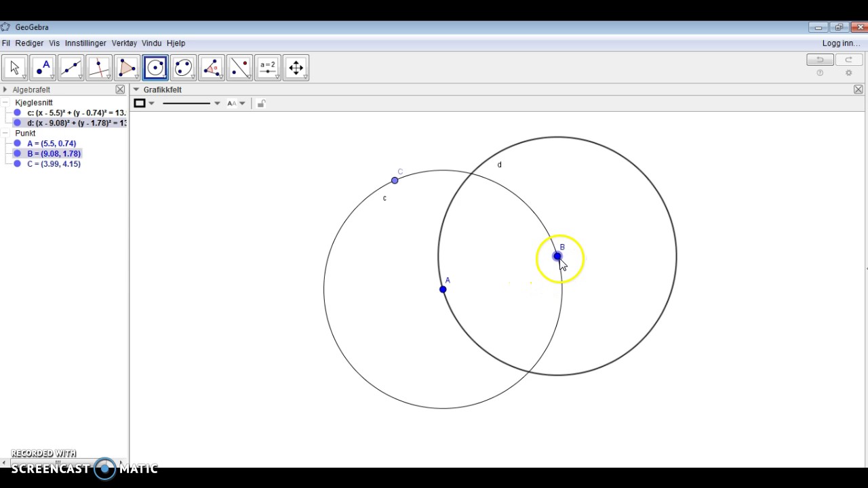The height and width of the screenshot is (488, 868).
Task: Click the circle label d on canvas
Action: (x=500, y=165)
